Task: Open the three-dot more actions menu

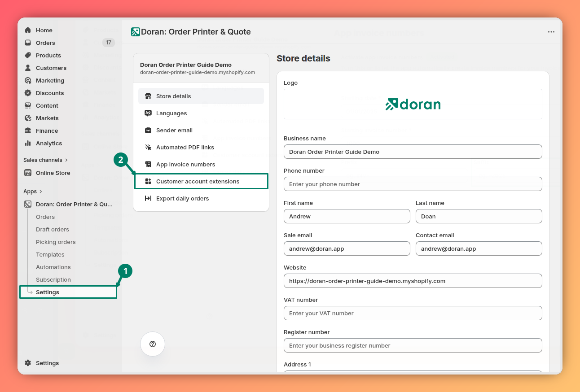Action: pos(551,32)
